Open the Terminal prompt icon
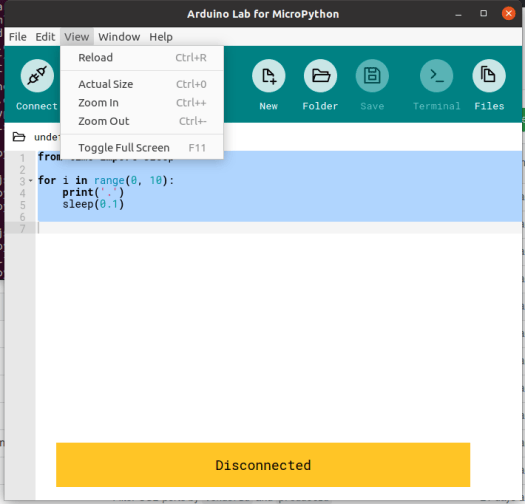 click(437, 76)
